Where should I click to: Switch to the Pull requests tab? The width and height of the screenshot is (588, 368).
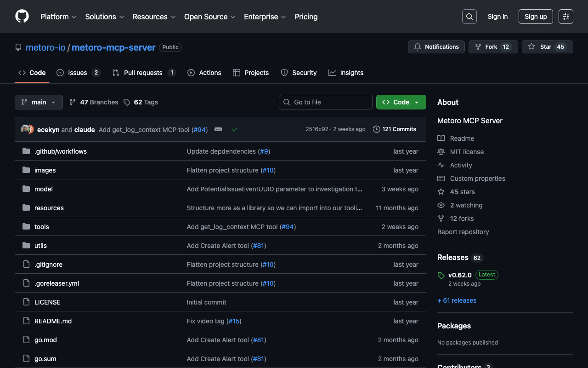click(x=143, y=73)
